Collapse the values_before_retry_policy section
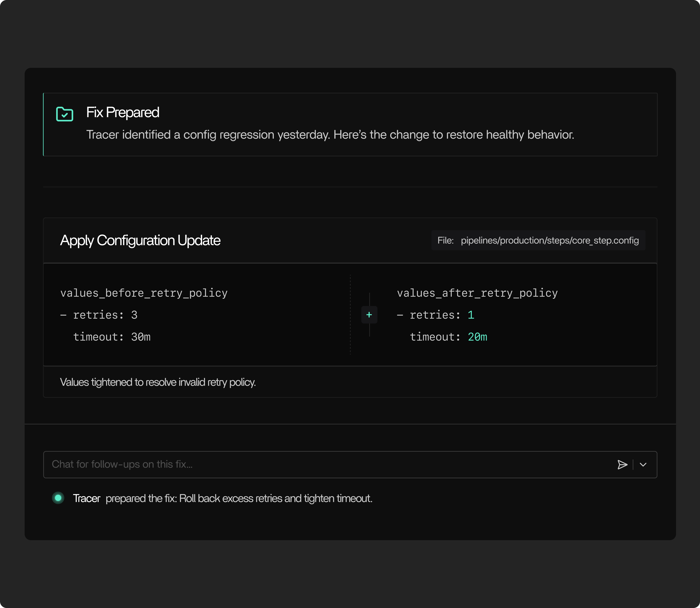This screenshot has height=608, width=700. [x=144, y=293]
